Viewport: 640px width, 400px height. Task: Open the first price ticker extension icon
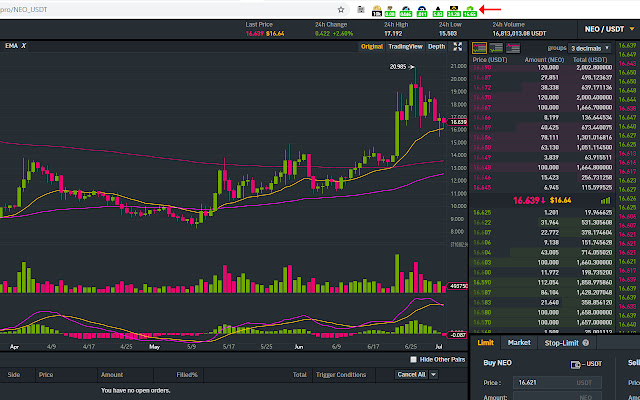coord(377,8)
